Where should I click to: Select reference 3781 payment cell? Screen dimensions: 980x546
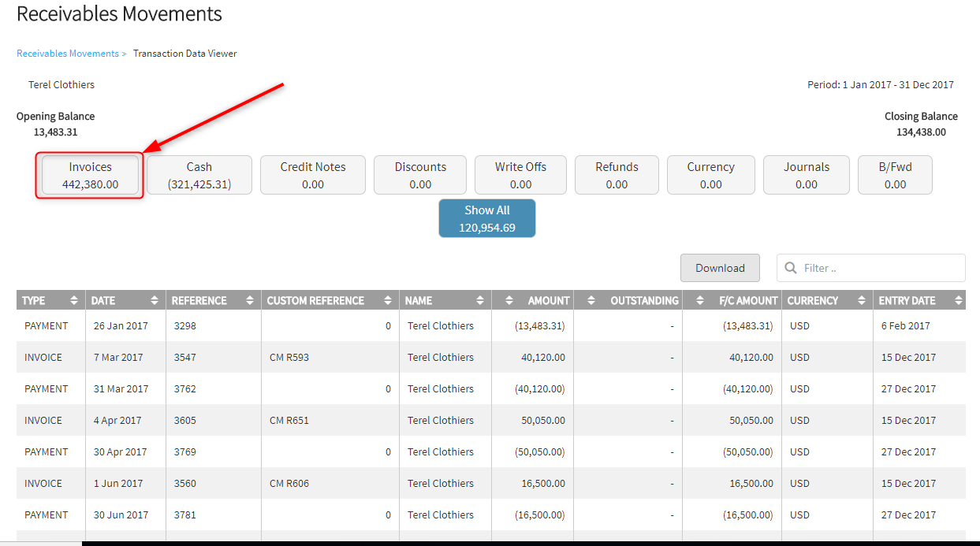[185, 514]
